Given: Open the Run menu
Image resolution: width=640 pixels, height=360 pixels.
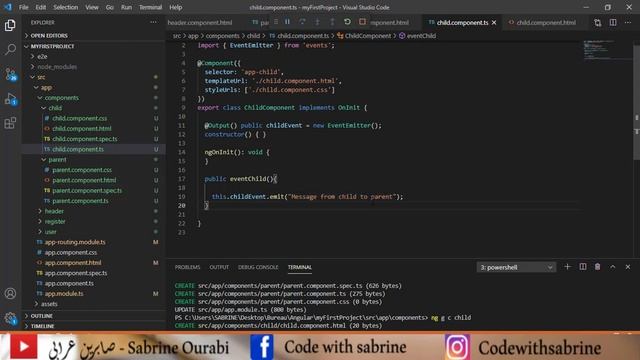Looking at the screenshot, I should point(126,7).
